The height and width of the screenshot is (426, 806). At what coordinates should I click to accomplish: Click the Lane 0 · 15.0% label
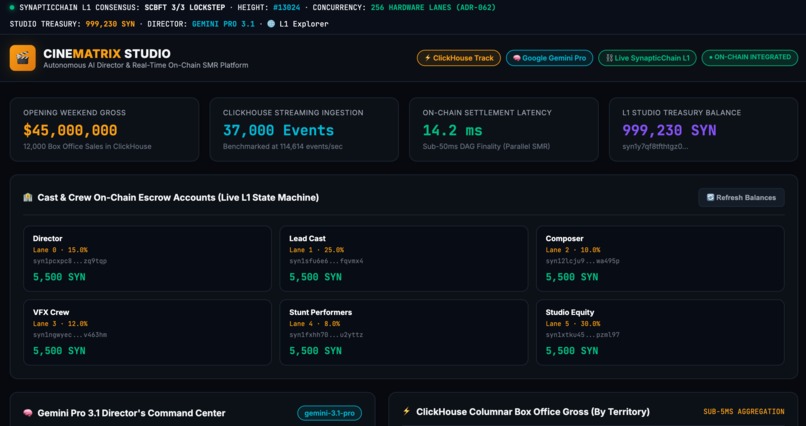[x=60, y=250]
